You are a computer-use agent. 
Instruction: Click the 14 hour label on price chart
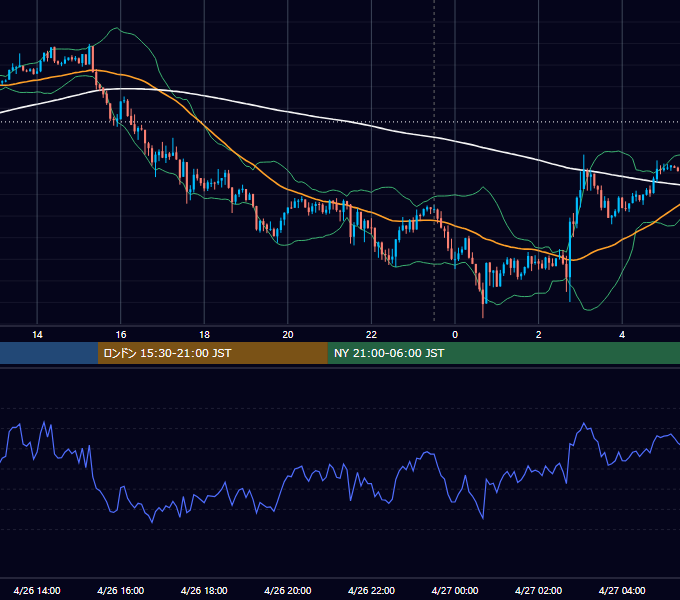(37, 335)
